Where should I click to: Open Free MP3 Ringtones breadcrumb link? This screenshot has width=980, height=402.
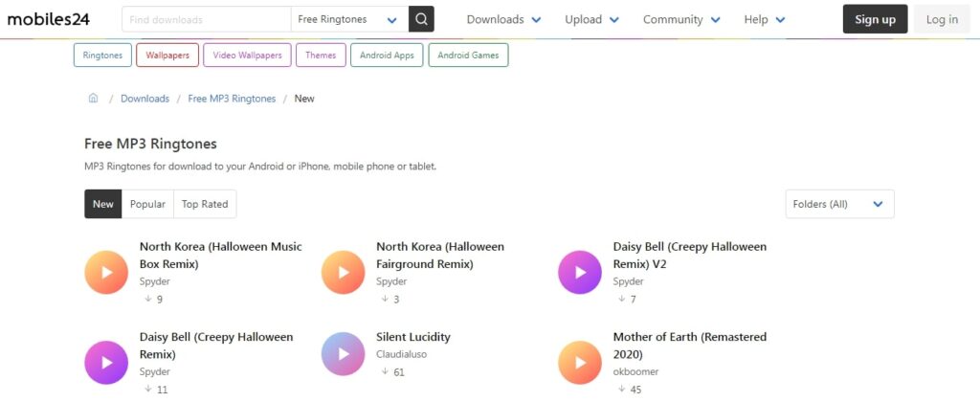(232, 99)
